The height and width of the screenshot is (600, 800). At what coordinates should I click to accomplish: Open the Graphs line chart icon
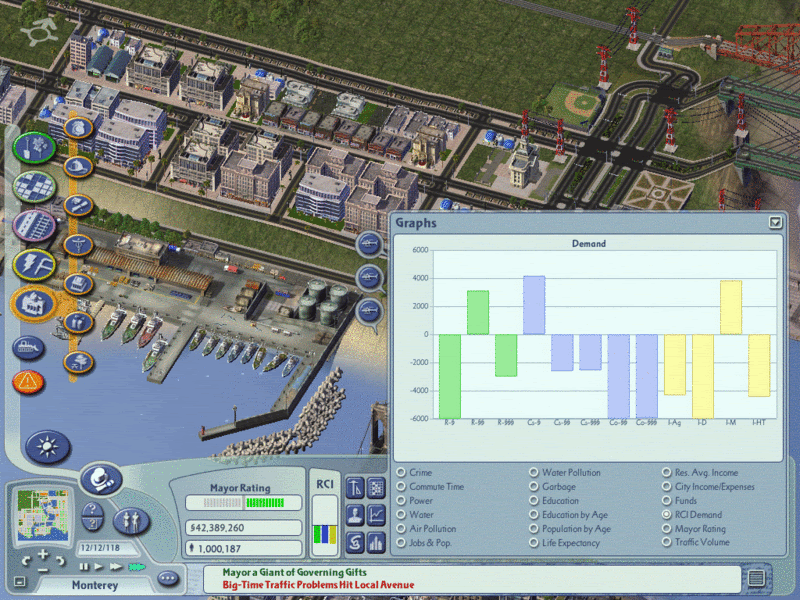tap(376, 515)
